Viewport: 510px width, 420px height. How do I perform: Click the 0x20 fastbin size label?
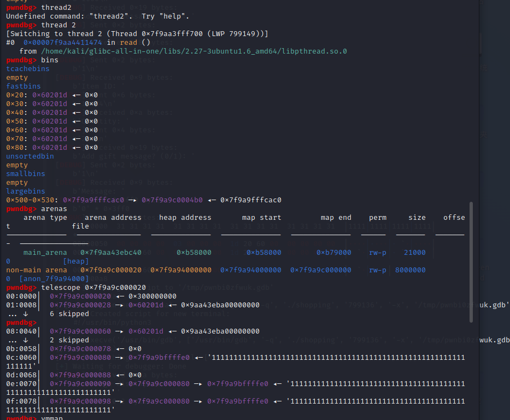(x=15, y=95)
